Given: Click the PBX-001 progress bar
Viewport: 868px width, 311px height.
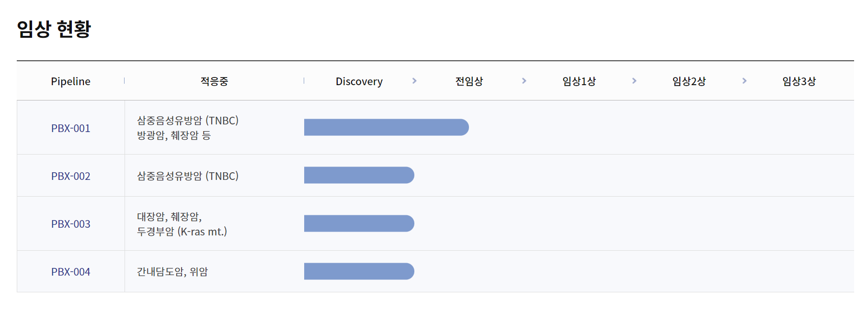Looking at the screenshot, I should [x=387, y=127].
